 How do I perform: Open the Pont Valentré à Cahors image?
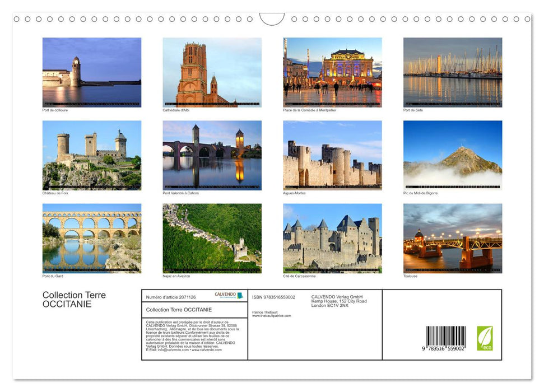point(212,155)
